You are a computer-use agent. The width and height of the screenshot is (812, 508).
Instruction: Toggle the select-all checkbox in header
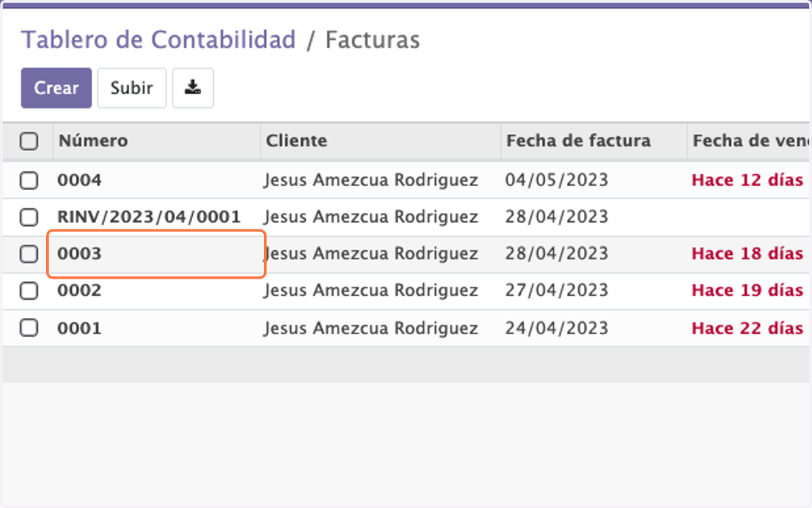coord(28,141)
